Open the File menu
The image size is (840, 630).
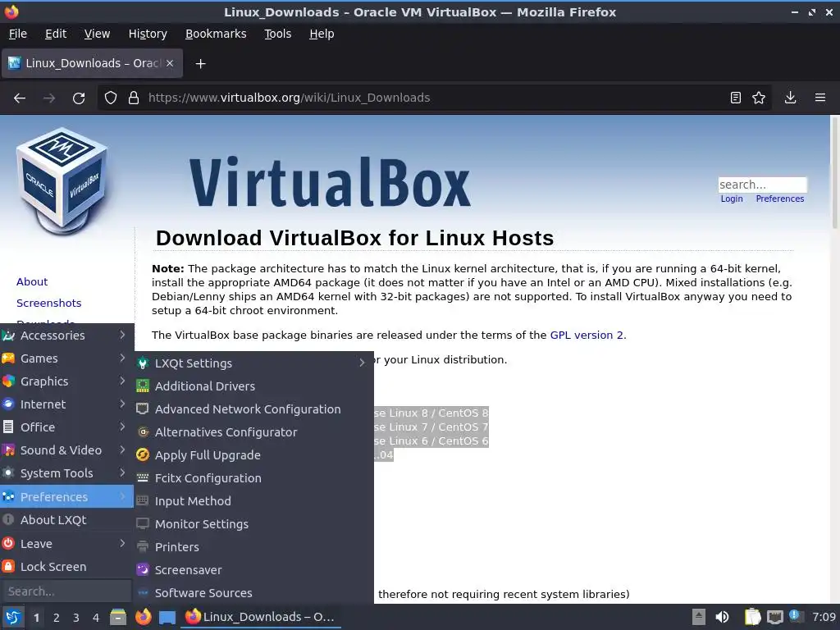click(x=18, y=34)
